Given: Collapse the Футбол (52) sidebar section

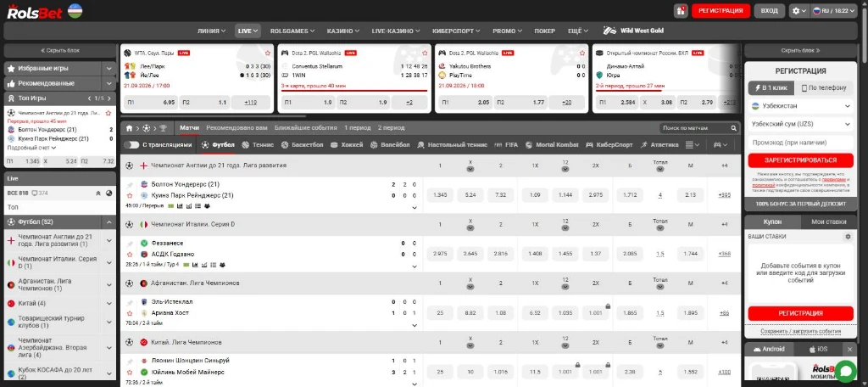Looking at the screenshot, I should click(109, 222).
